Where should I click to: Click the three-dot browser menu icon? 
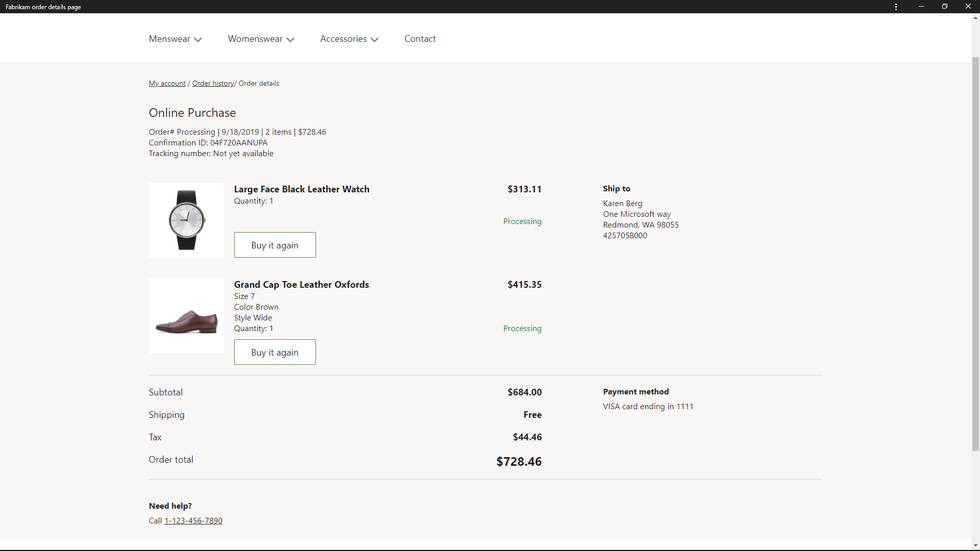tap(896, 7)
